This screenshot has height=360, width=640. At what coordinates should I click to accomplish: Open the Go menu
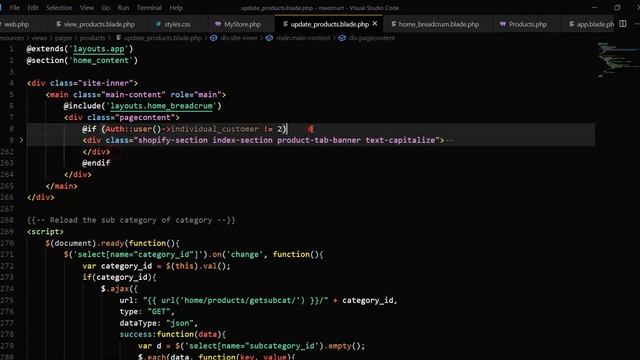tap(105, 8)
